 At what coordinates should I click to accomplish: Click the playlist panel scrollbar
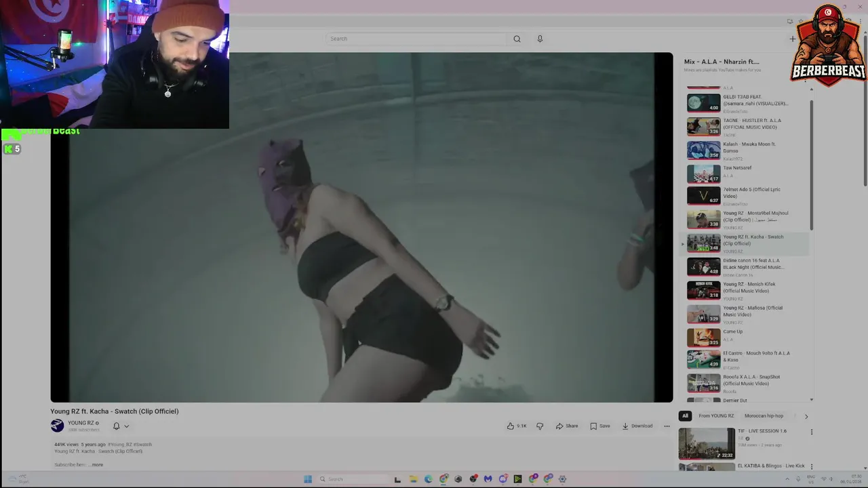click(x=812, y=165)
